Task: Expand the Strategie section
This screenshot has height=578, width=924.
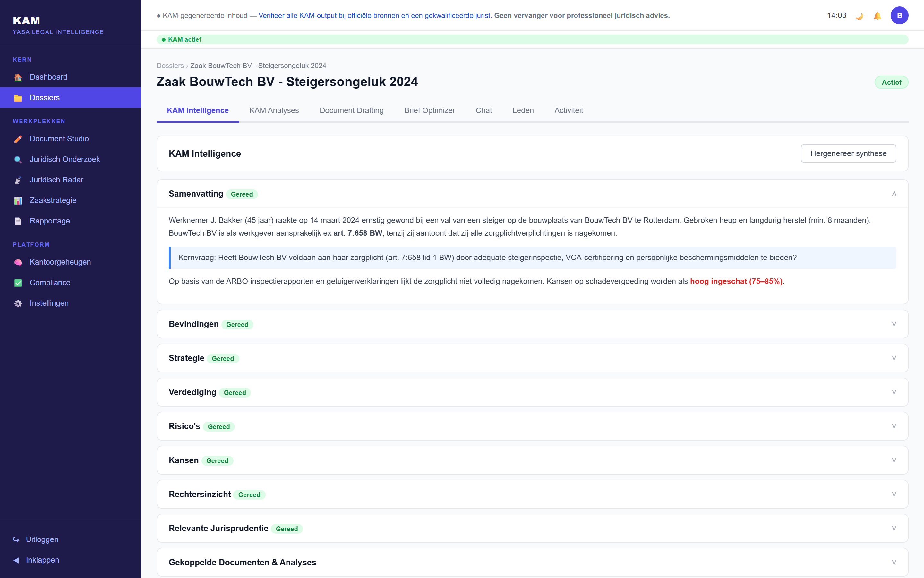Action: [x=894, y=358]
